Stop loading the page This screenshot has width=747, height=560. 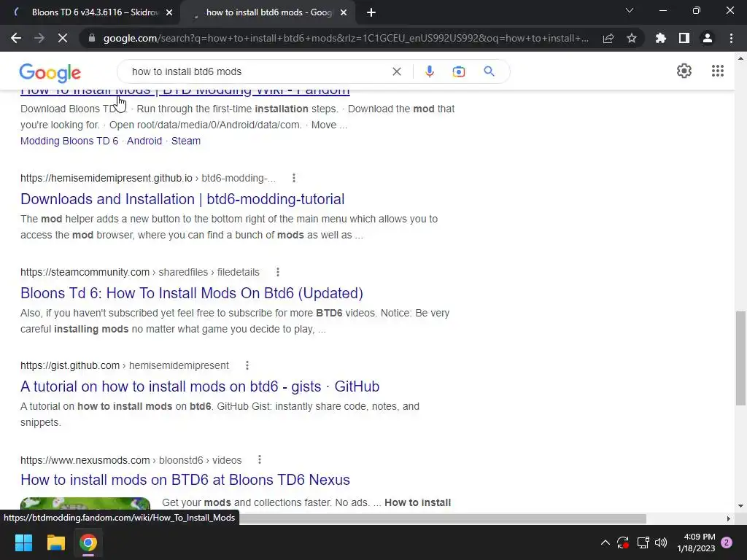(x=63, y=38)
